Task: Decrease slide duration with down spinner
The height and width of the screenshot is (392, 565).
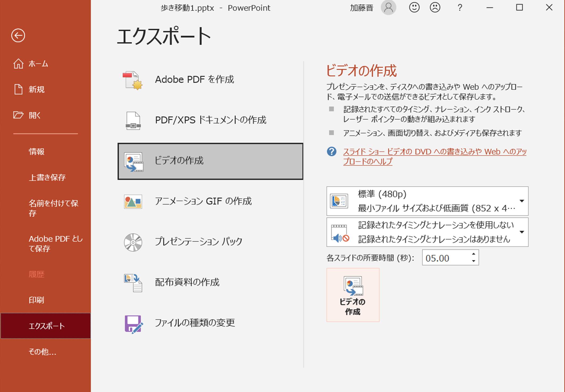Action: pos(474,261)
